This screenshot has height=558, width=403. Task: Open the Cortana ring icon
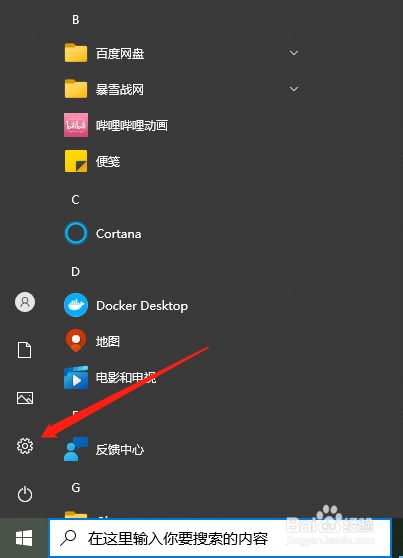pos(76,233)
